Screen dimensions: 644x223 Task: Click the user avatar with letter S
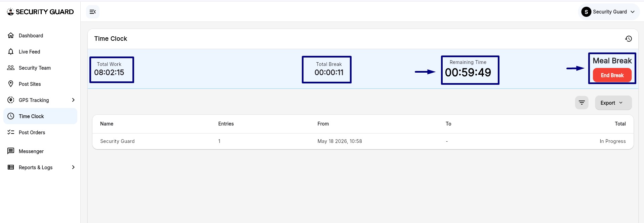pyautogui.click(x=586, y=12)
